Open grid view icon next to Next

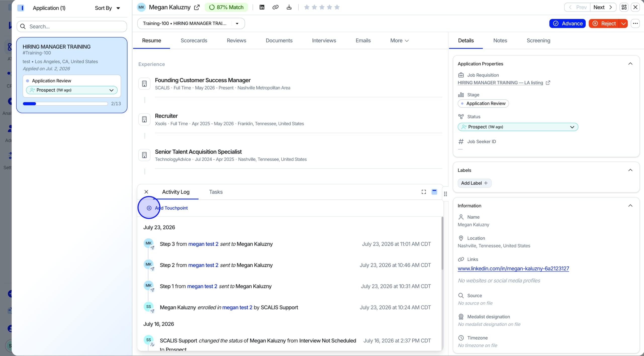[x=624, y=7]
